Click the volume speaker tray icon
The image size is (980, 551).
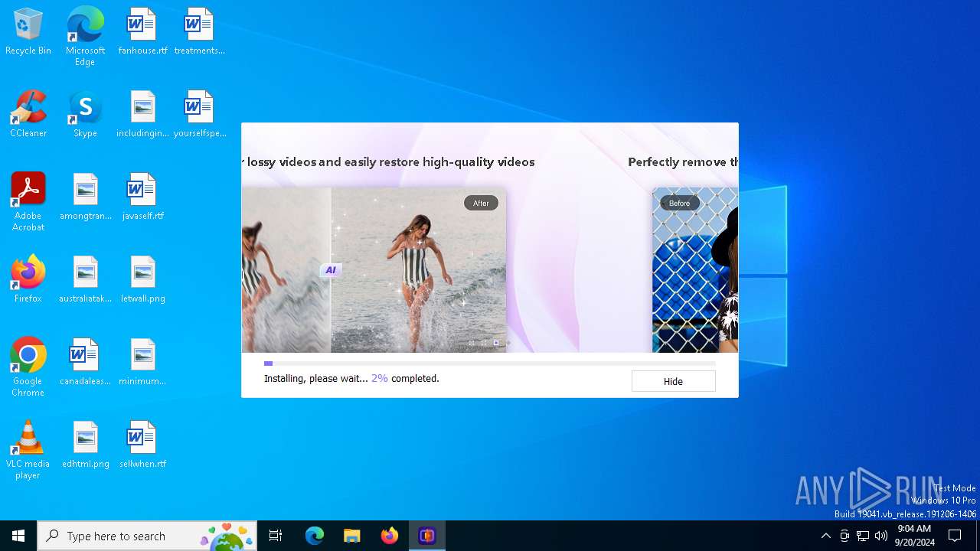click(x=881, y=536)
